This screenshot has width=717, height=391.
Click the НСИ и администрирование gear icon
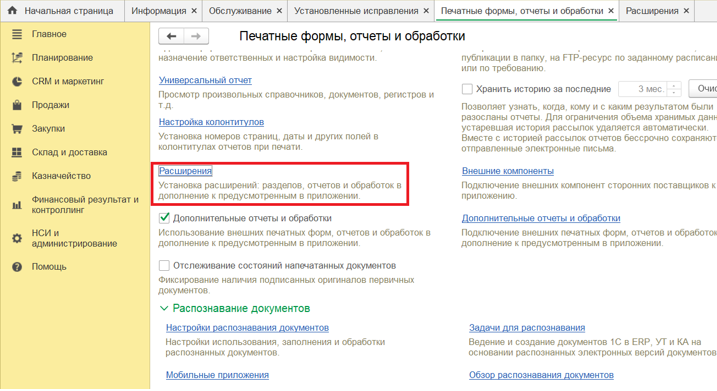(x=17, y=238)
